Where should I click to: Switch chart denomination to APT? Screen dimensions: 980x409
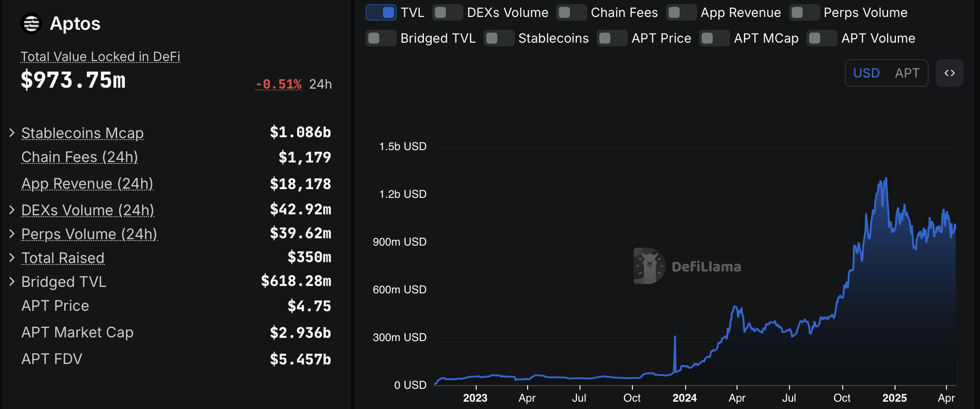(x=907, y=73)
